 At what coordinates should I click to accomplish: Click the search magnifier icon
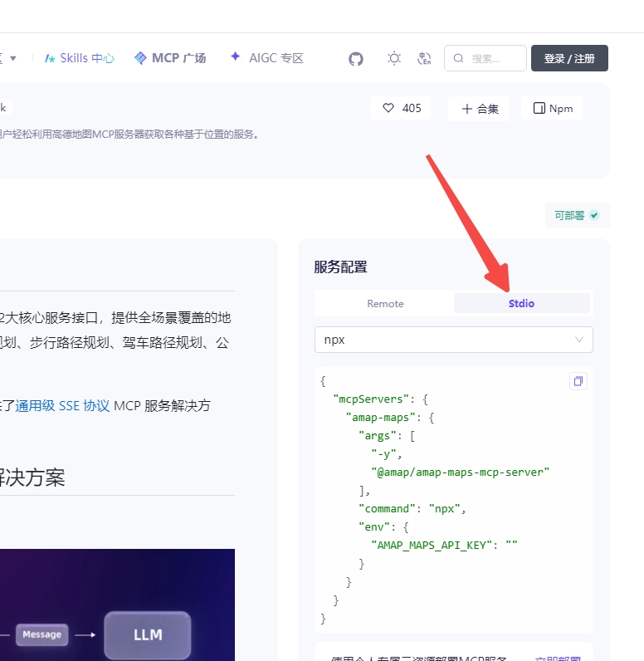pyautogui.click(x=458, y=58)
